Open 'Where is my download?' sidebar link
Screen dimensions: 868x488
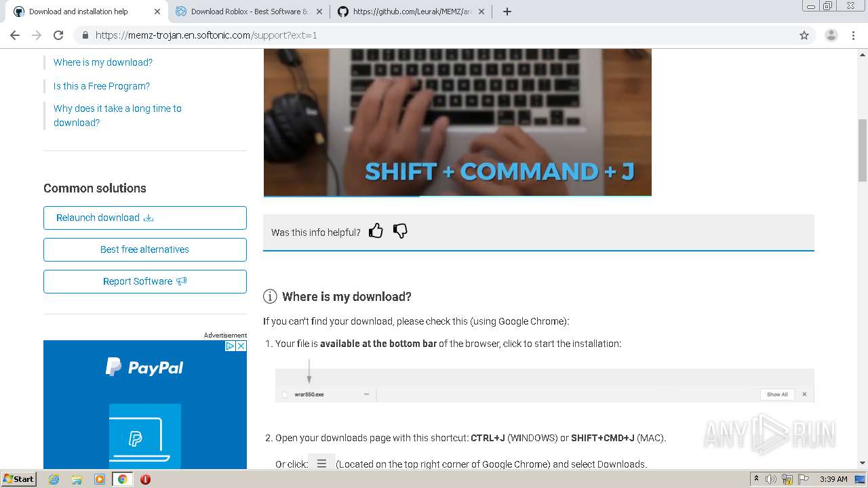(103, 62)
